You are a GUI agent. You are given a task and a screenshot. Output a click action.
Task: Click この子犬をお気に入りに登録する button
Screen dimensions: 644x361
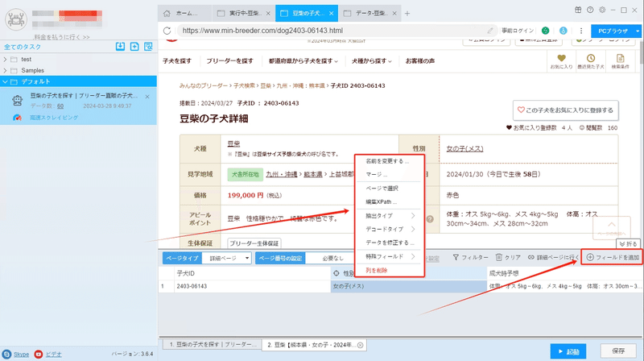(x=566, y=110)
